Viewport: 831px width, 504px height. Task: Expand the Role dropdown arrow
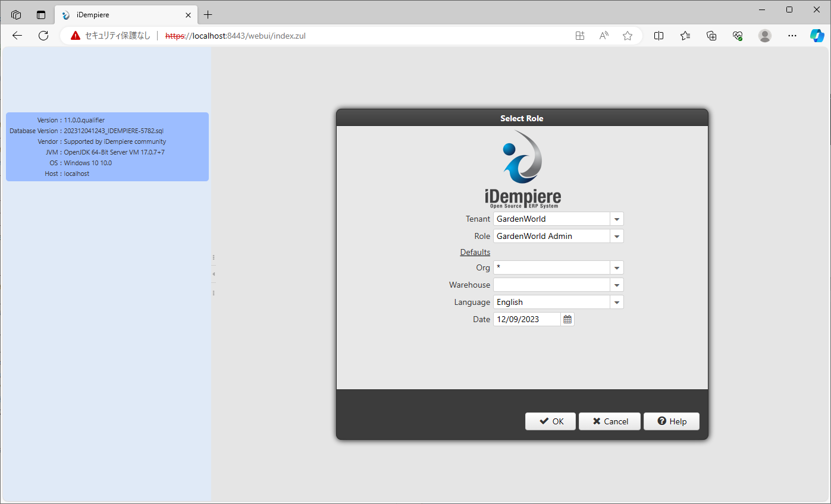(617, 236)
